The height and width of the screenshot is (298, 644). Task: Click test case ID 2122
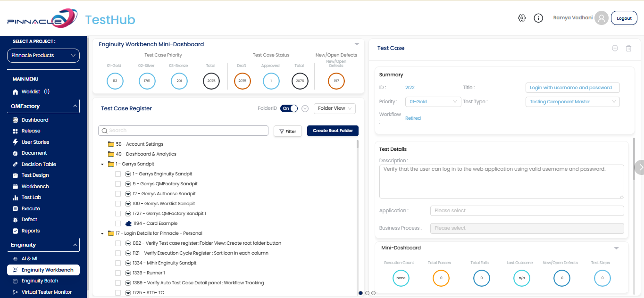tap(410, 88)
